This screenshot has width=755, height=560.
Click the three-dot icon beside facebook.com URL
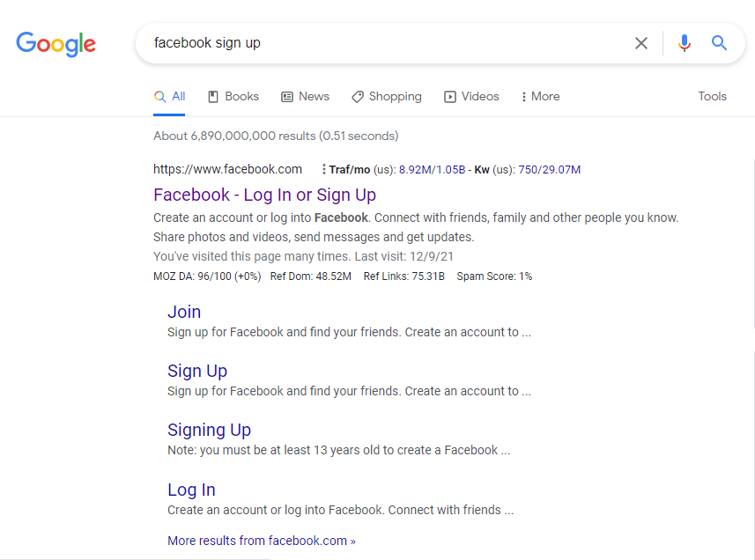(323, 170)
